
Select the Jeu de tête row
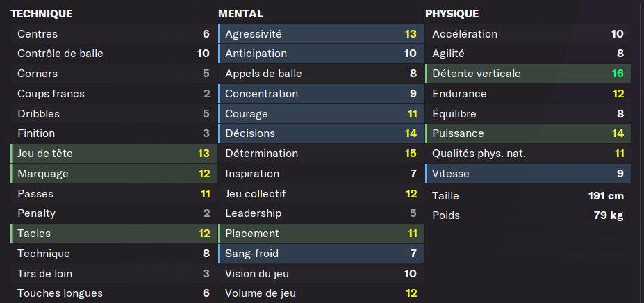(113, 154)
